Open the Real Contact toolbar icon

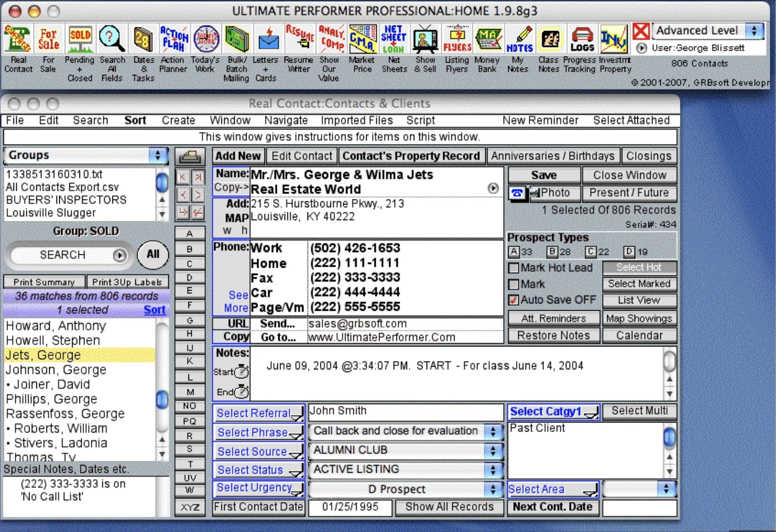click(x=17, y=39)
